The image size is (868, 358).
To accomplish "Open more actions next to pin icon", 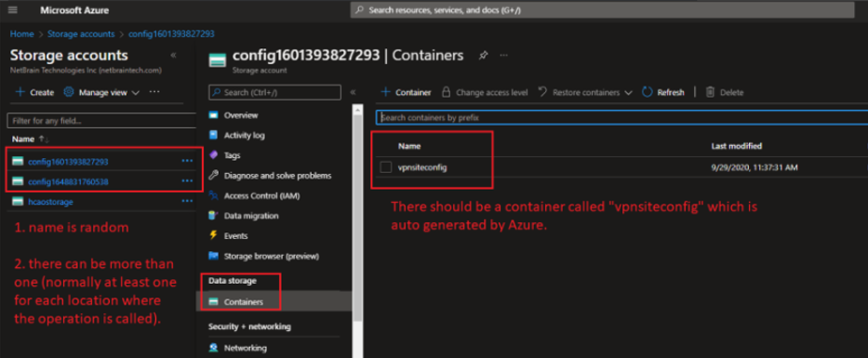I will pos(503,56).
